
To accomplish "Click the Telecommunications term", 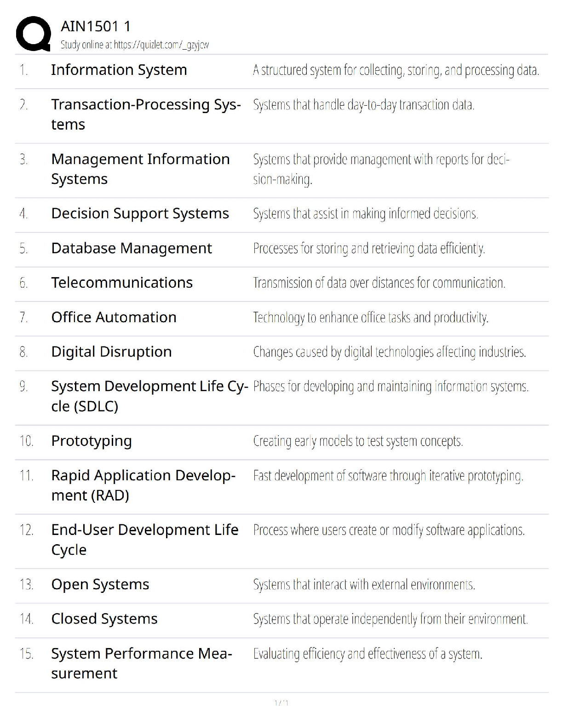I will pos(122,283).
